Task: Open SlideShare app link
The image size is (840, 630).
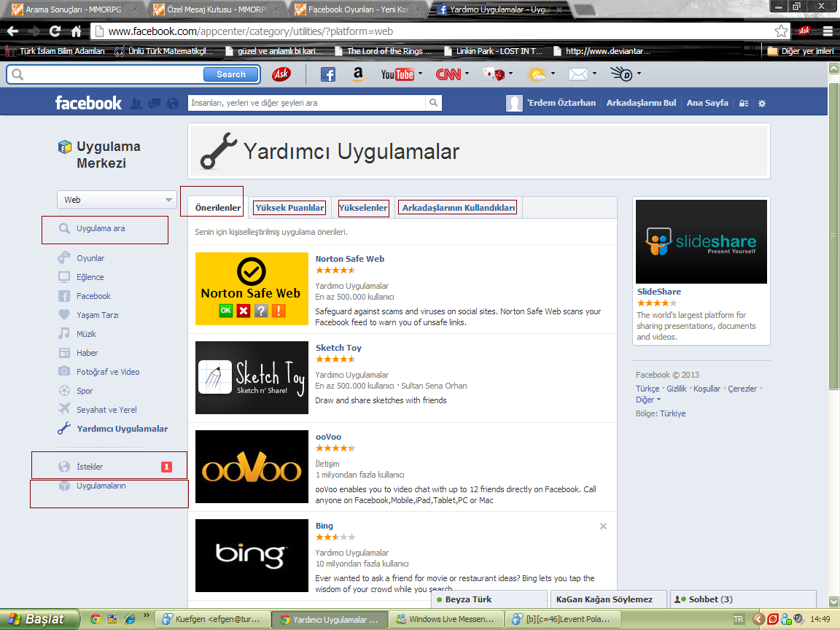Action: coord(659,292)
